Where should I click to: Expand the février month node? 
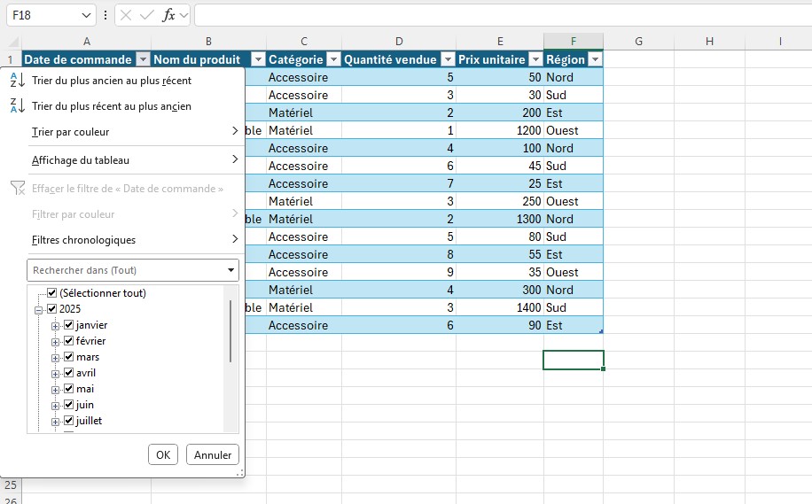click(56, 341)
